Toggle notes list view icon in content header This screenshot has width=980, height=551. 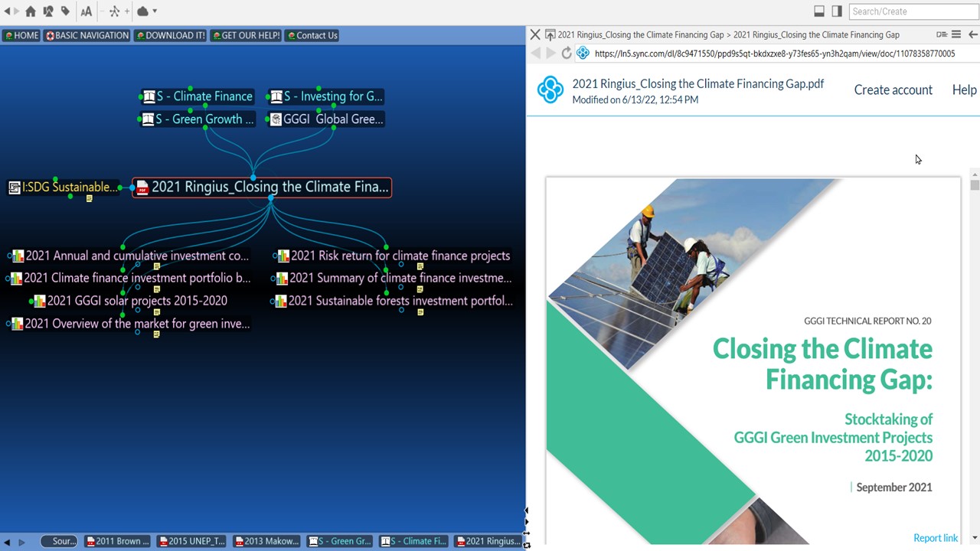(x=942, y=34)
